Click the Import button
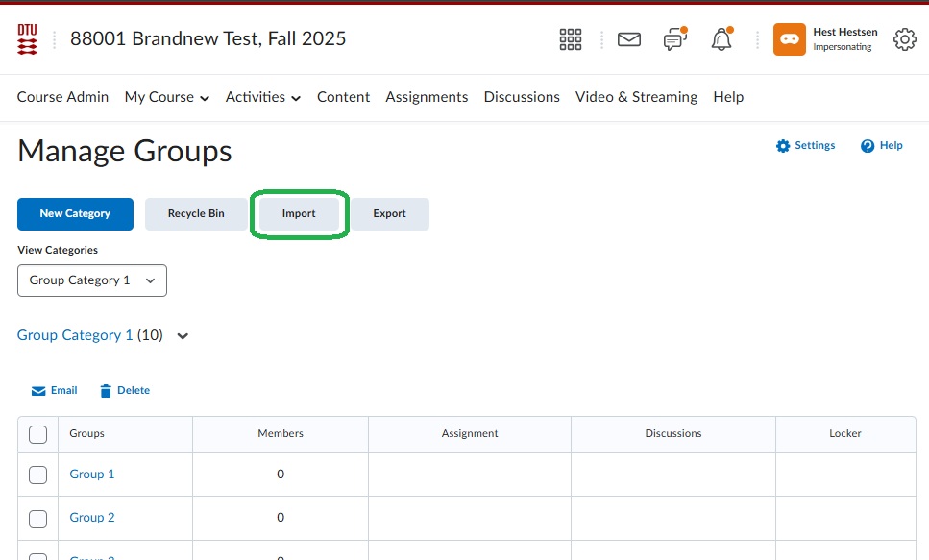 299,214
